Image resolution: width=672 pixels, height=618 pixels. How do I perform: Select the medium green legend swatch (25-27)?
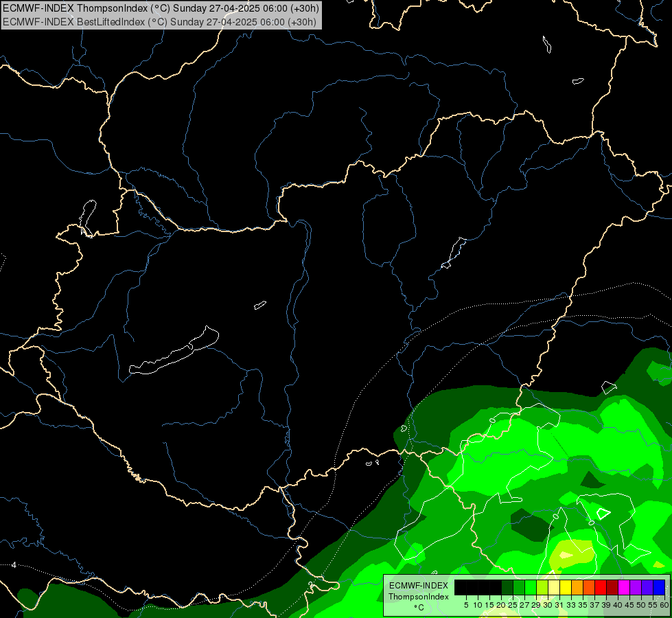coord(519,588)
